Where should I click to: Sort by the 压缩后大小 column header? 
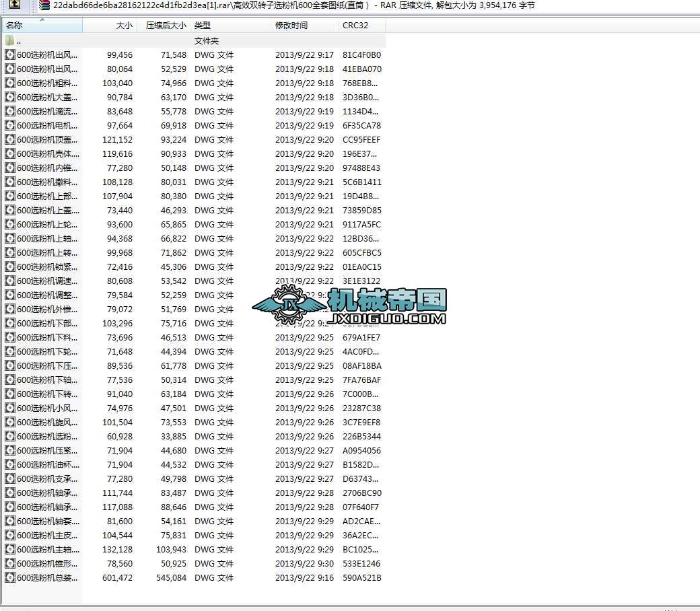click(164, 26)
